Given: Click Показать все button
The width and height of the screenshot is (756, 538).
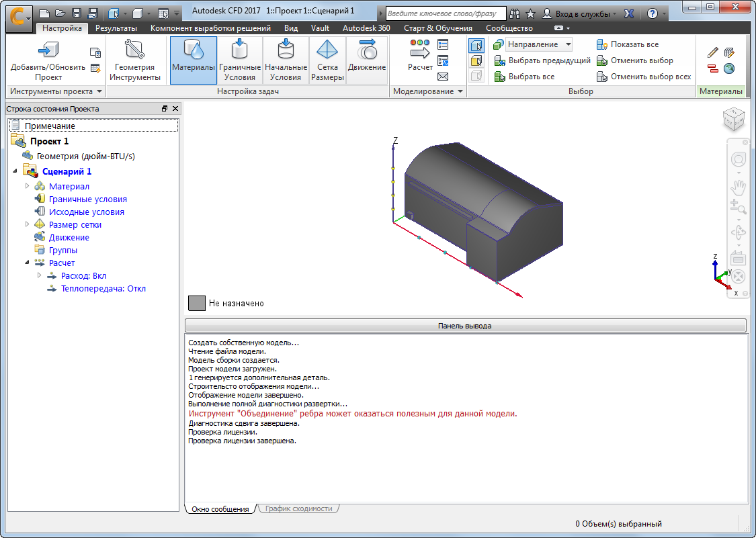Looking at the screenshot, I should 627,44.
